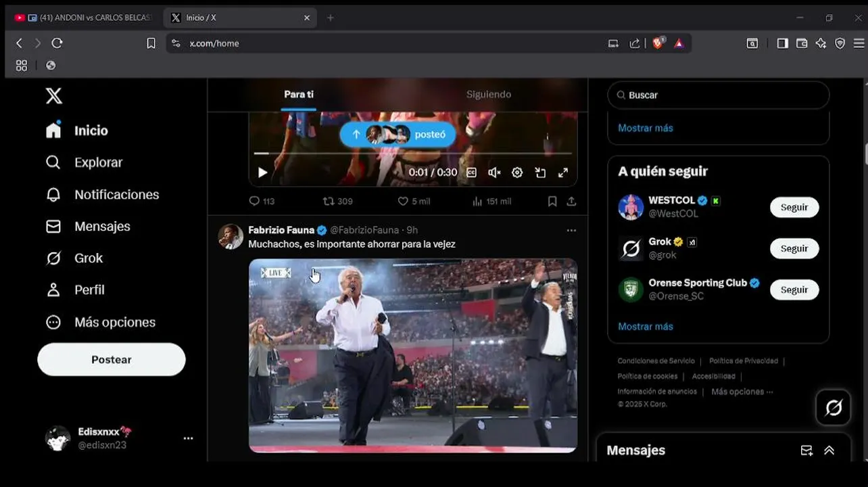This screenshot has height=487, width=868.
Task: Seek on the video progress bar
Action: coord(412,154)
